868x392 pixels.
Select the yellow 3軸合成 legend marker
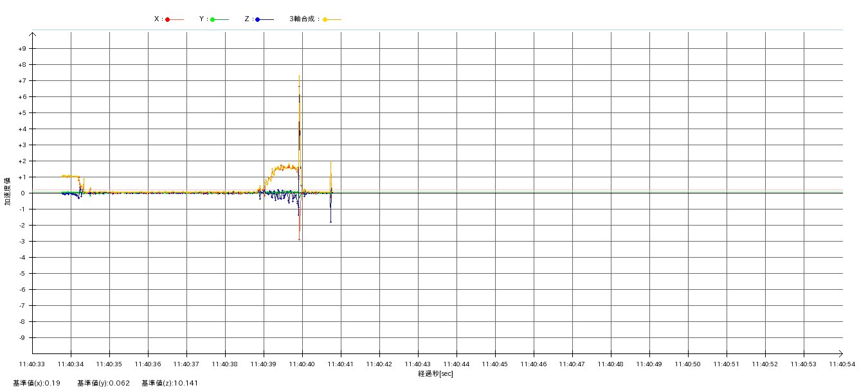[325, 19]
